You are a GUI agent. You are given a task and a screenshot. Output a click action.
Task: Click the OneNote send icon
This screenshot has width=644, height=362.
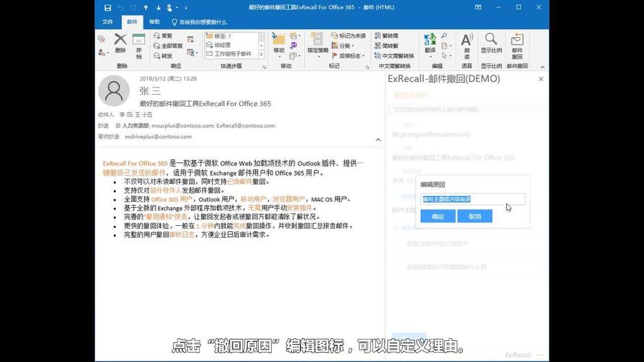point(293,45)
